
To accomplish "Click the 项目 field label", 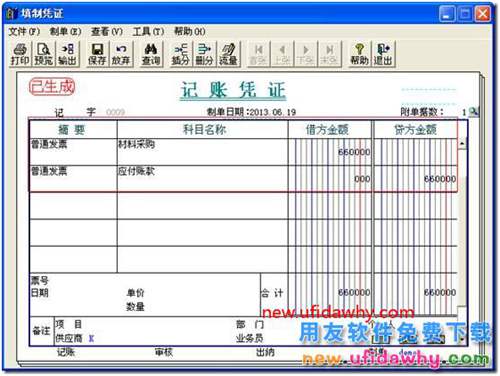I will [69, 324].
